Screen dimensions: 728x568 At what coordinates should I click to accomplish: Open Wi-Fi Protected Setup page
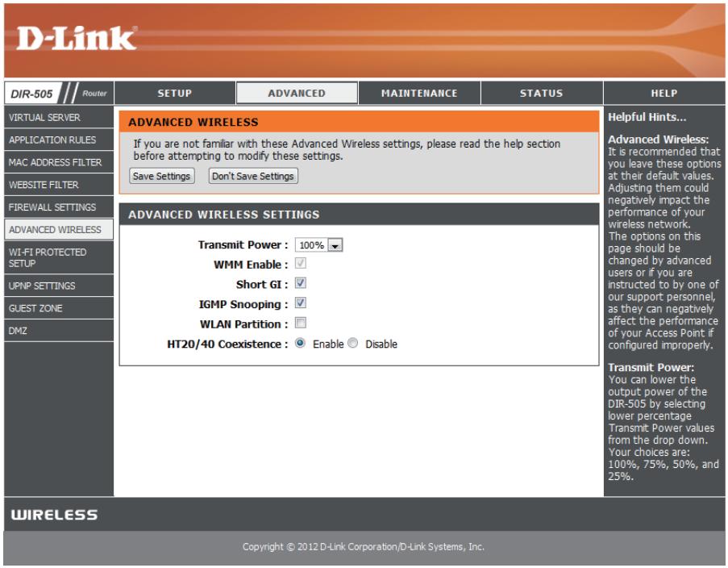(59, 257)
